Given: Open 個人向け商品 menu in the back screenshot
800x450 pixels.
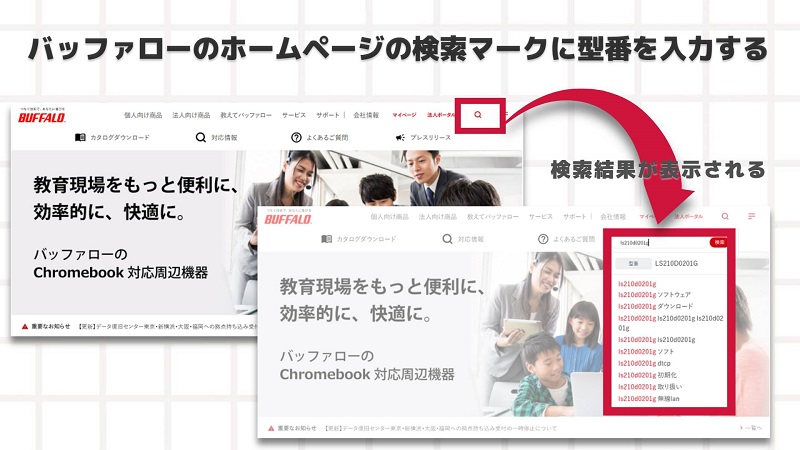Looking at the screenshot, I should click(x=143, y=115).
